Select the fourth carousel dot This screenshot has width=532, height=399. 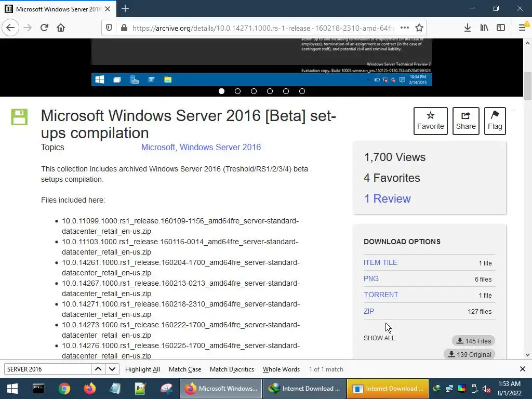point(270,91)
